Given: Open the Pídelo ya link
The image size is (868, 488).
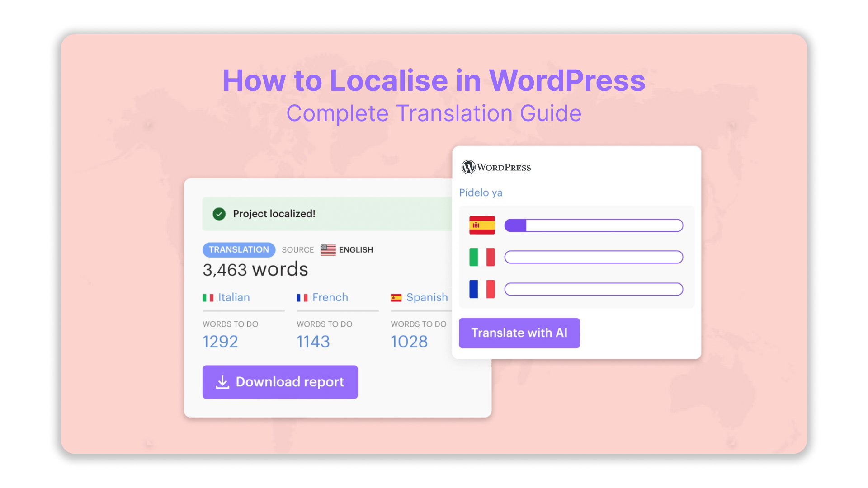Looking at the screenshot, I should point(481,192).
